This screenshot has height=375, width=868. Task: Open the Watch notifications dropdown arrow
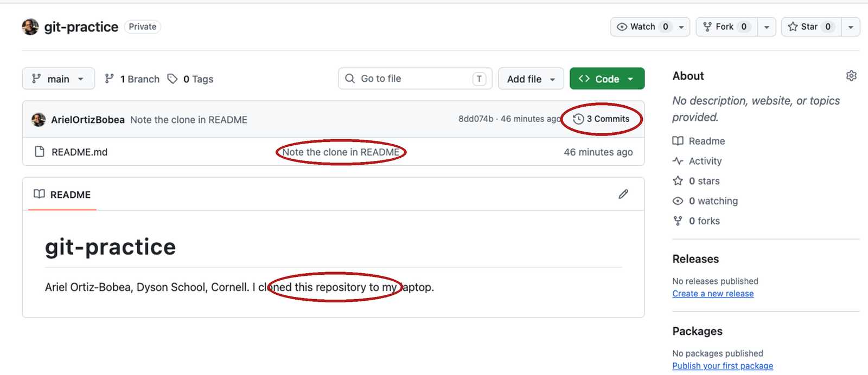click(681, 27)
